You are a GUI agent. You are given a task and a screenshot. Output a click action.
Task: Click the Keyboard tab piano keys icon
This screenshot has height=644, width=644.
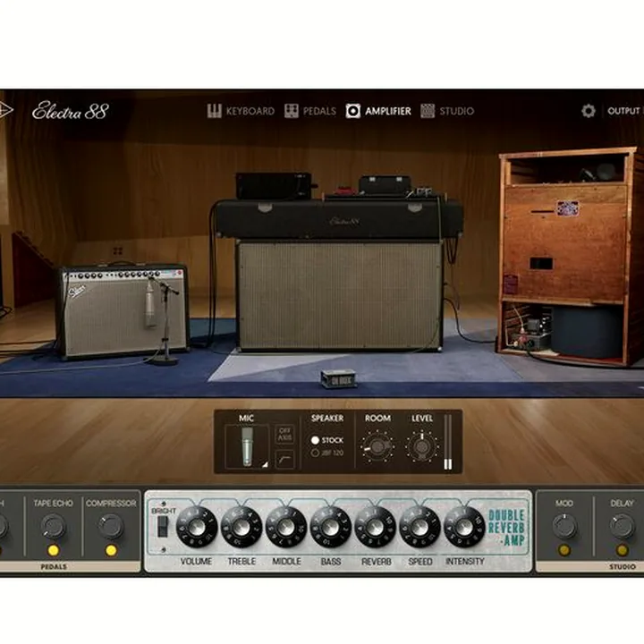pos(214,111)
